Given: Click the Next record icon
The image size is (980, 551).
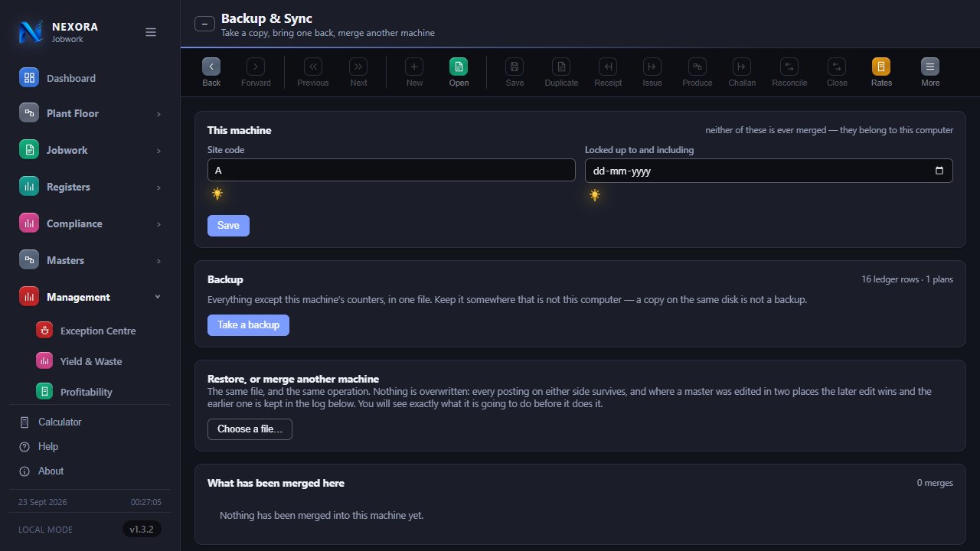Looking at the screenshot, I should pos(358,67).
